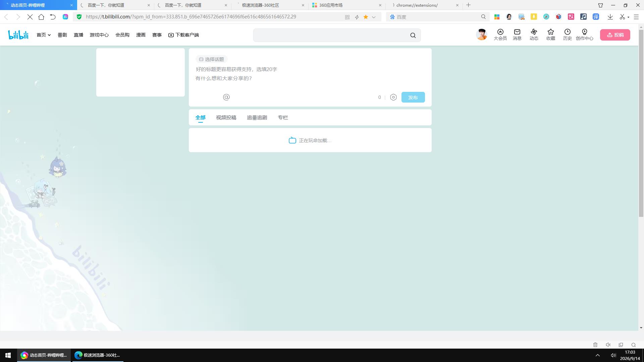Click the QR code icon in address bar

pyautogui.click(x=347, y=17)
